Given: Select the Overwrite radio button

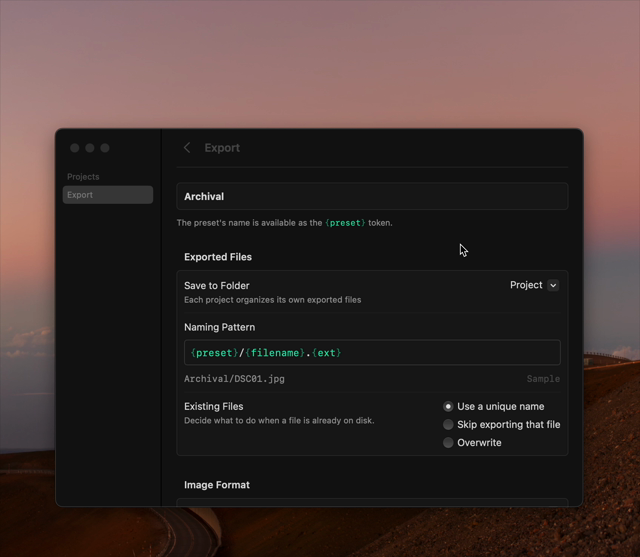Looking at the screenshot, I should (x=448, y=442).
